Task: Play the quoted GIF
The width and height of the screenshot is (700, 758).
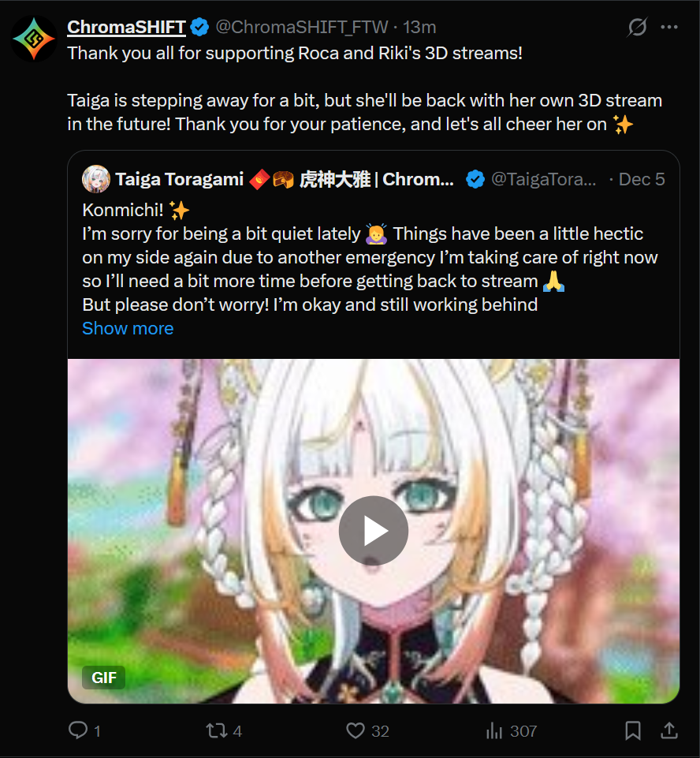Action: click(374, 531)
